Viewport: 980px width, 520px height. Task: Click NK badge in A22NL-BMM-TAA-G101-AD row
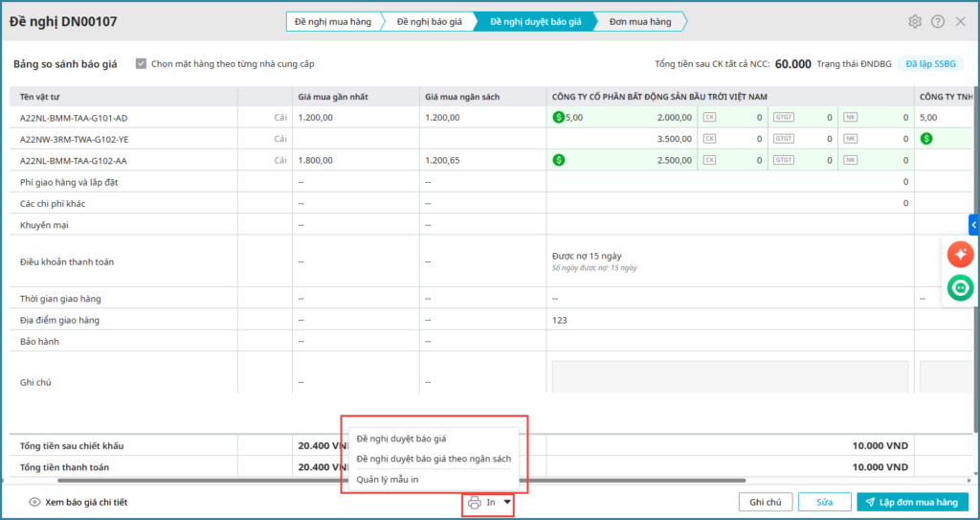click(x=850, y=117)
